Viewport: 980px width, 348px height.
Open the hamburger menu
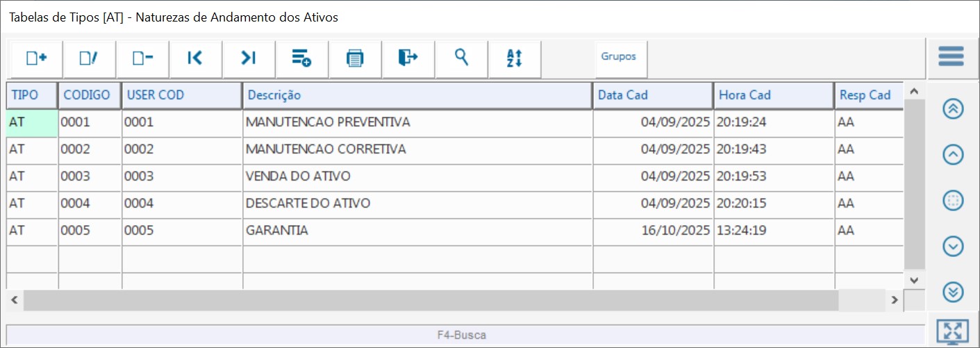point(951,56)
